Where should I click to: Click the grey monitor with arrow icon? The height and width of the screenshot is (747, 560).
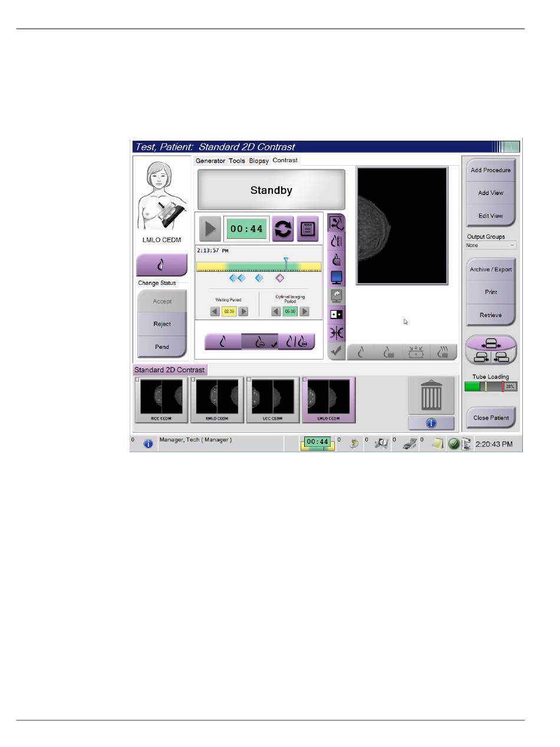coord(337,296)
